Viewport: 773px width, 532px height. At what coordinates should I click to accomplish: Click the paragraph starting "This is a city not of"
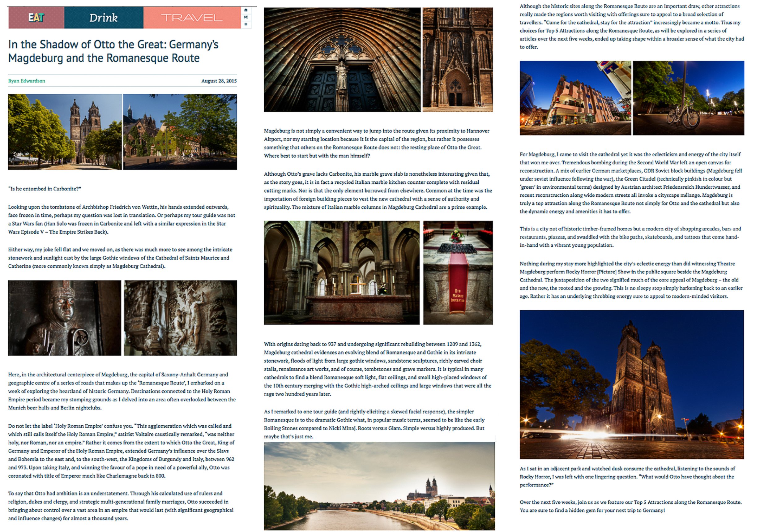pyautogui.click(x=630, y=237)
